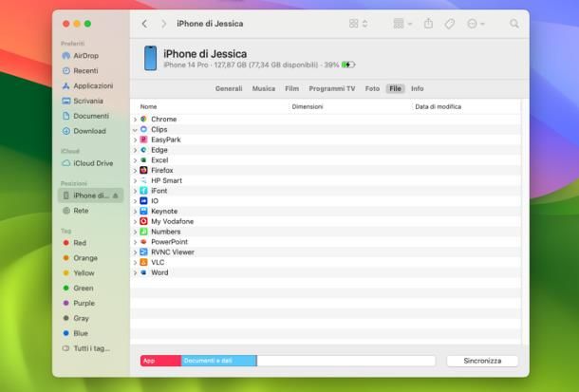Screen dimensions: 579x392
Task: Open Scrivania in the sidebar
Action: [83, 101]
